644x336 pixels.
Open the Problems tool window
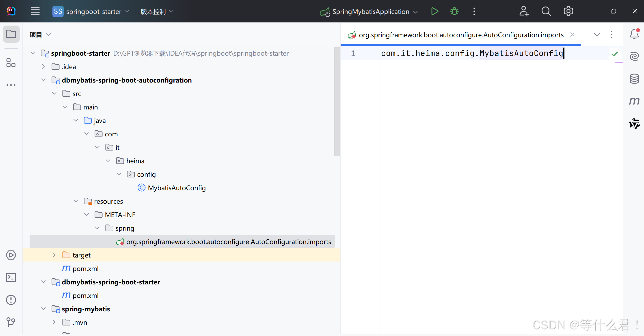11,300
